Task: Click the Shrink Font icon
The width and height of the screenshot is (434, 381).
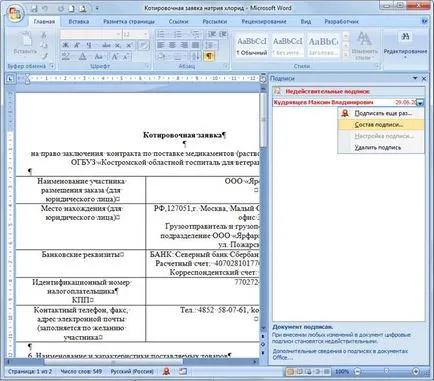Action: (x=126, y=56)
